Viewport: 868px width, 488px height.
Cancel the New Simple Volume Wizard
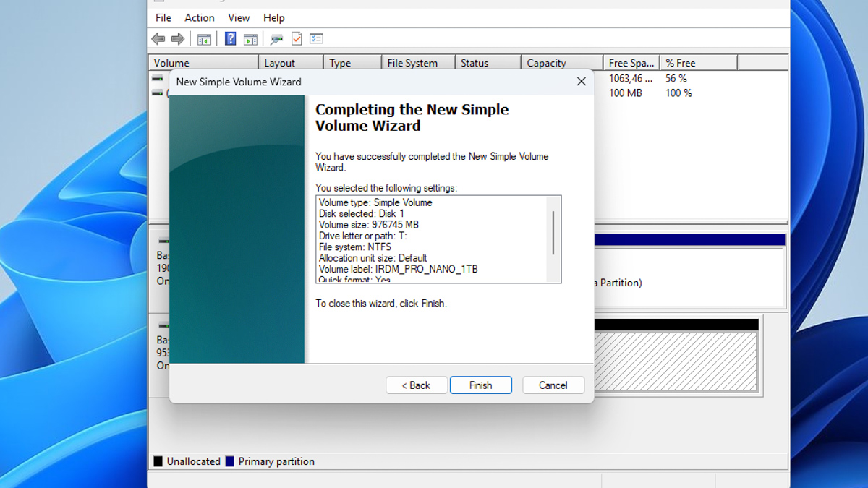pyautogui.click(x=553, y=385)
